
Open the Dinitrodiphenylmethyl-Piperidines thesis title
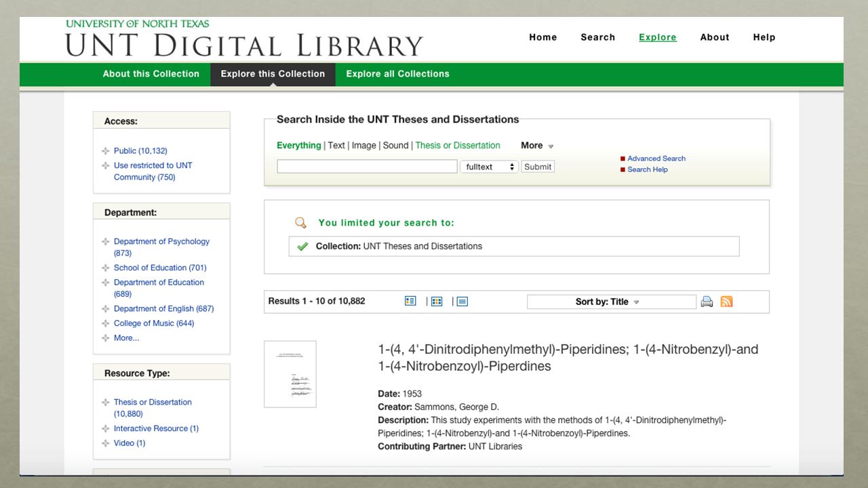pos(568,358)
